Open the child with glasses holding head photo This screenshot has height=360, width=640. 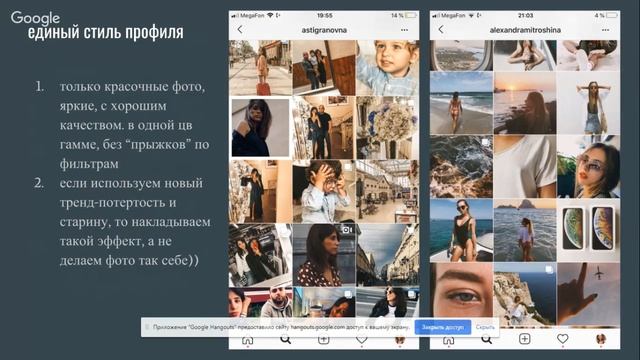pos(324,191)
